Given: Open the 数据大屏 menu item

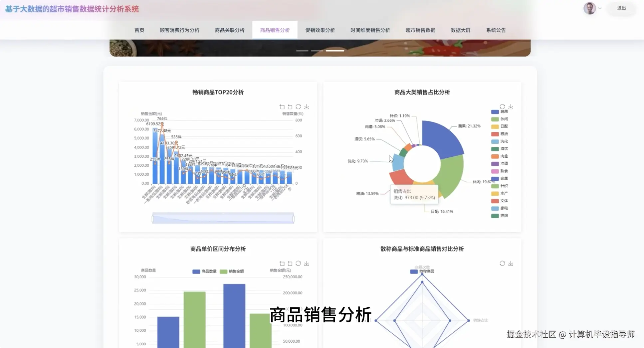Looking at the screenshot, I should coord(460,30).
